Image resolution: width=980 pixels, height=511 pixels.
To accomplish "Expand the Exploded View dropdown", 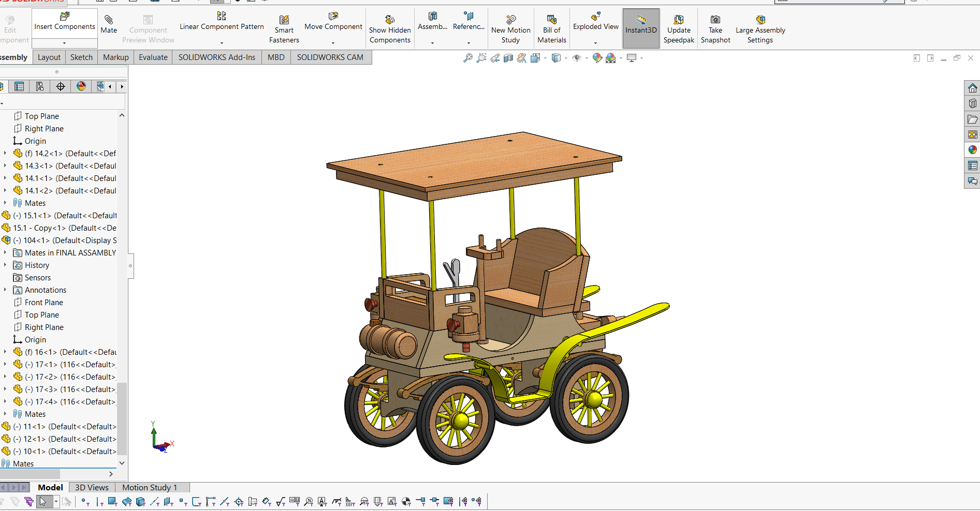I will pos(595,43).
